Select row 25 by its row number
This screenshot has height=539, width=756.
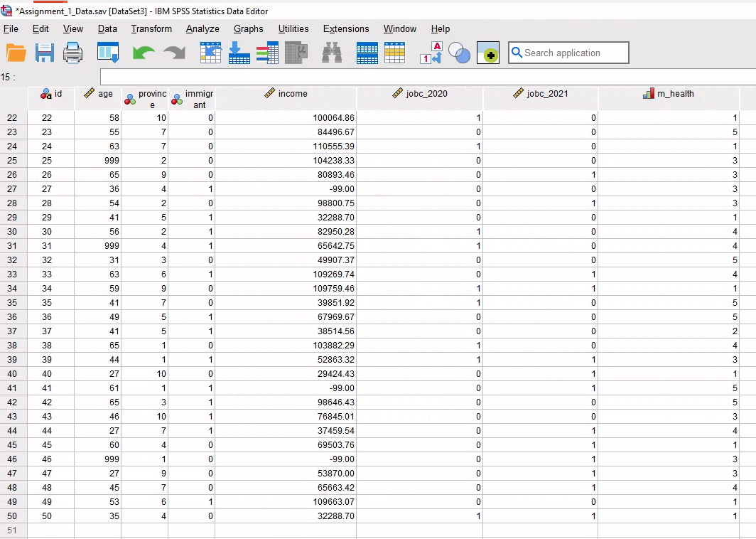pyautogui.click(x=12, y=161)
